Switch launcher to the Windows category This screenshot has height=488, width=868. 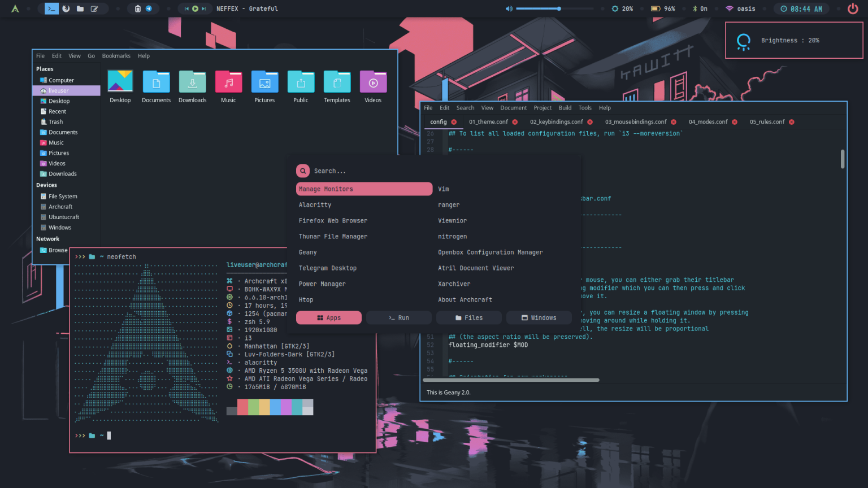pos(539,317)
